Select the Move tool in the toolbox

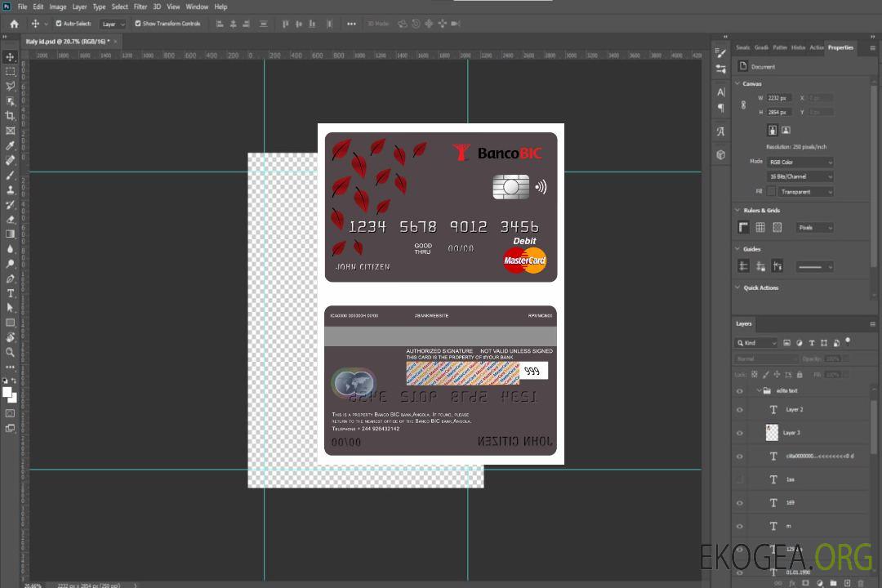coord(10,57)
